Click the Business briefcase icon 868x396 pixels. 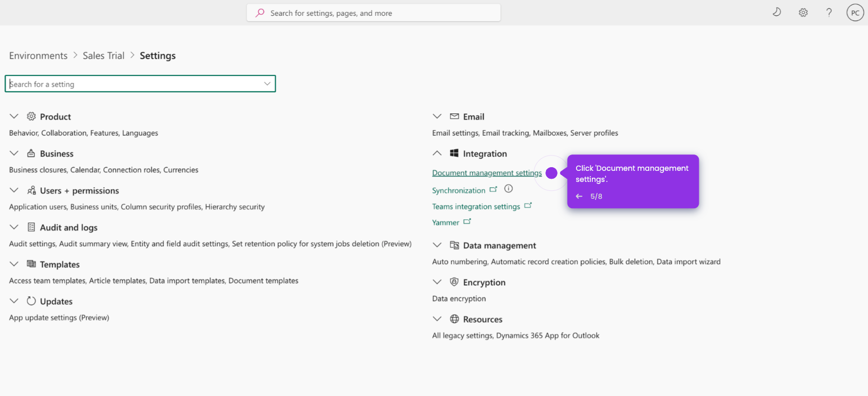tap(31, 153)
